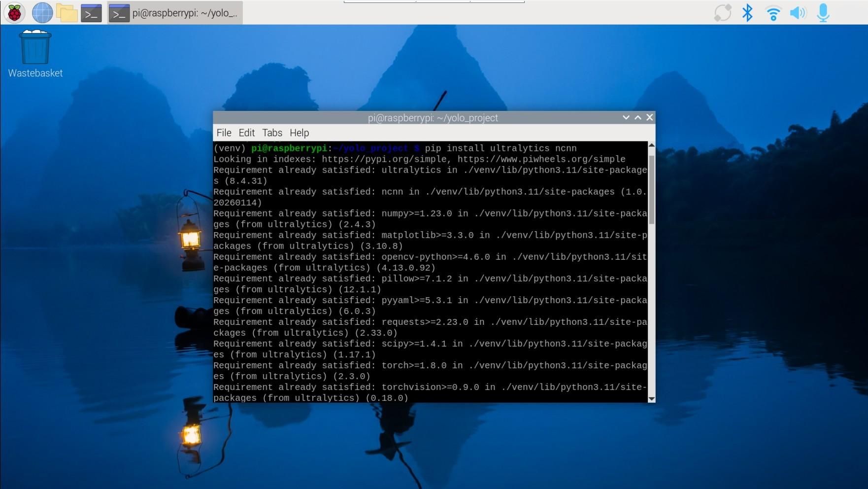The width and height of the screenshot is (868, 489).
Task: Open the terminal File menu
Action: (x=224, y=133)
